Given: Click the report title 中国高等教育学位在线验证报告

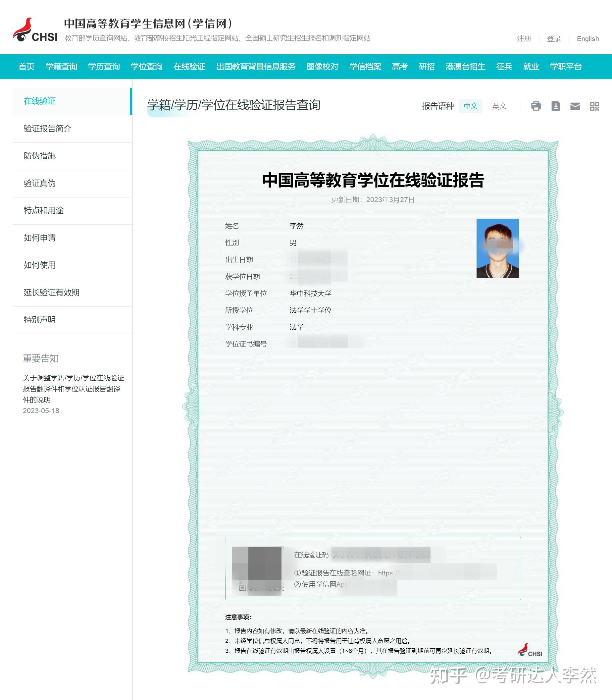Looking at the screenshot, I should pyautogui.click(x=373, y=180).
